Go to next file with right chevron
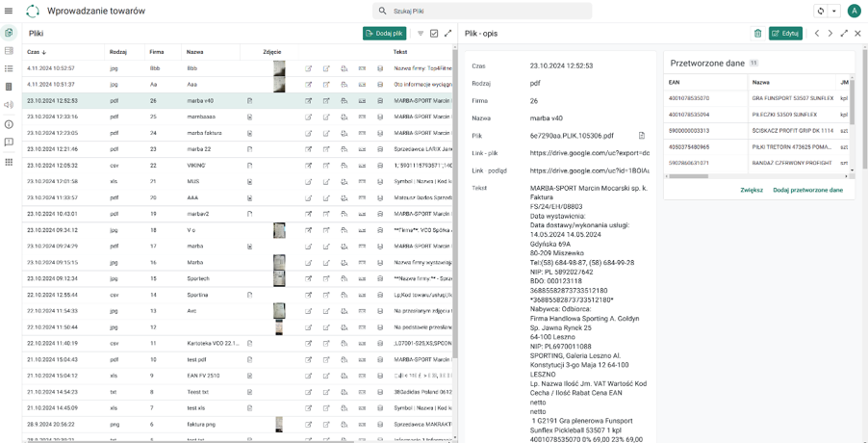This screenshot has width=868, height=443. (830, 33)
